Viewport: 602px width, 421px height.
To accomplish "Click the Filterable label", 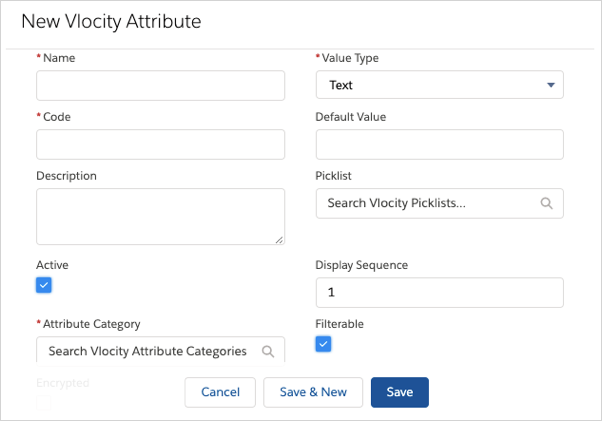I will click(x=339, y=324).
